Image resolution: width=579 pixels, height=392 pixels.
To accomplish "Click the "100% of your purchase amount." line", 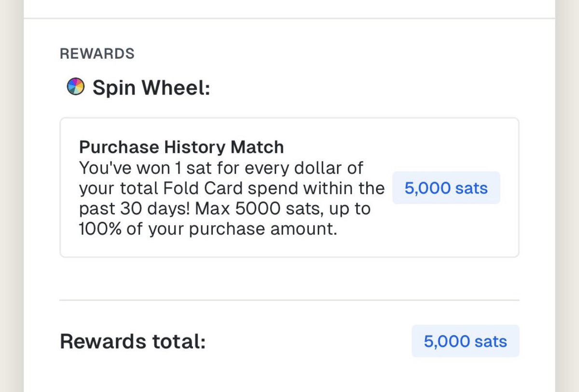I will 207,229.
